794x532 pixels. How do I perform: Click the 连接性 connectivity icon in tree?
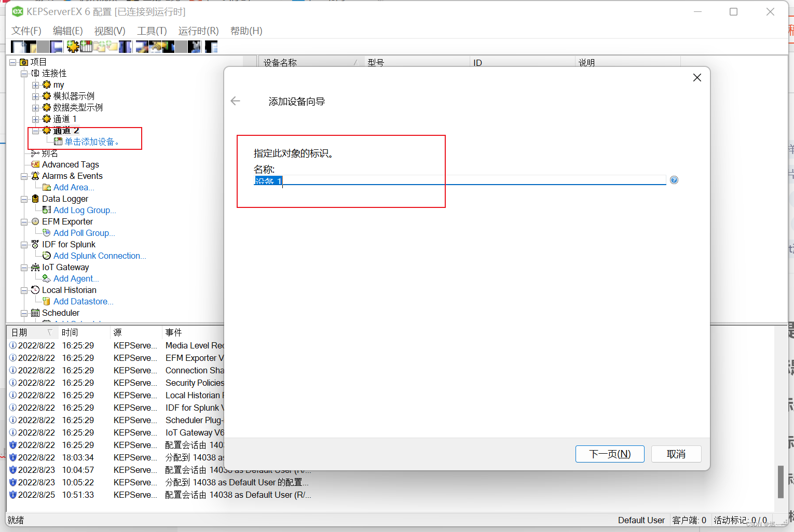(x=35, y=74)
